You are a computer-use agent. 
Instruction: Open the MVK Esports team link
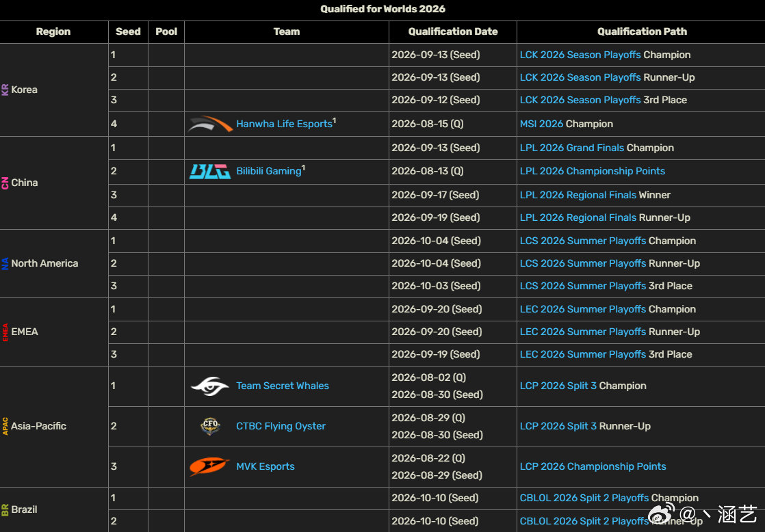[265, 466]
